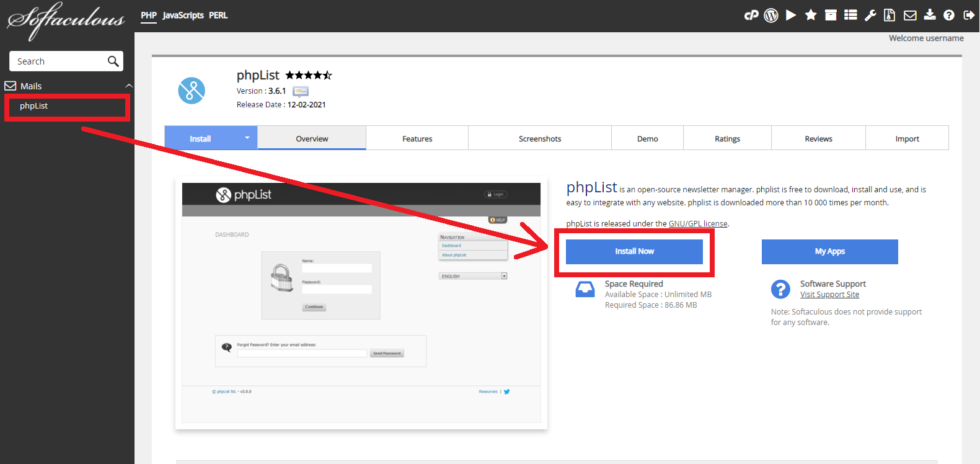The height and width of the screenshot is (464, 980).
Task: Click the Softaculous logo
Action: [66, 20]
